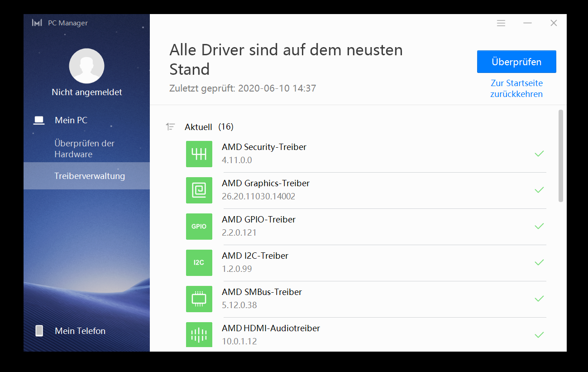The image size is (588, 372).
Task: Close the PC Manager window
Action: (x=554, y=23)
